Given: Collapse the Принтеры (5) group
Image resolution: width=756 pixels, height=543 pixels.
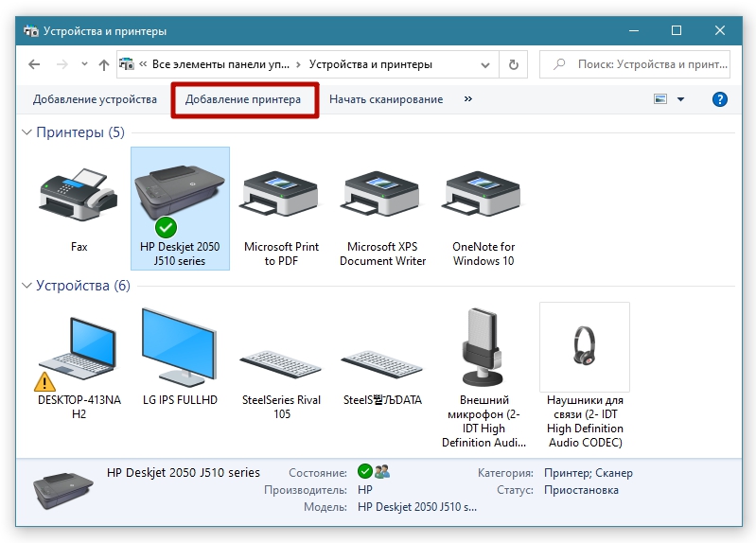Looking at the screenshot, I should click(26, 133).
